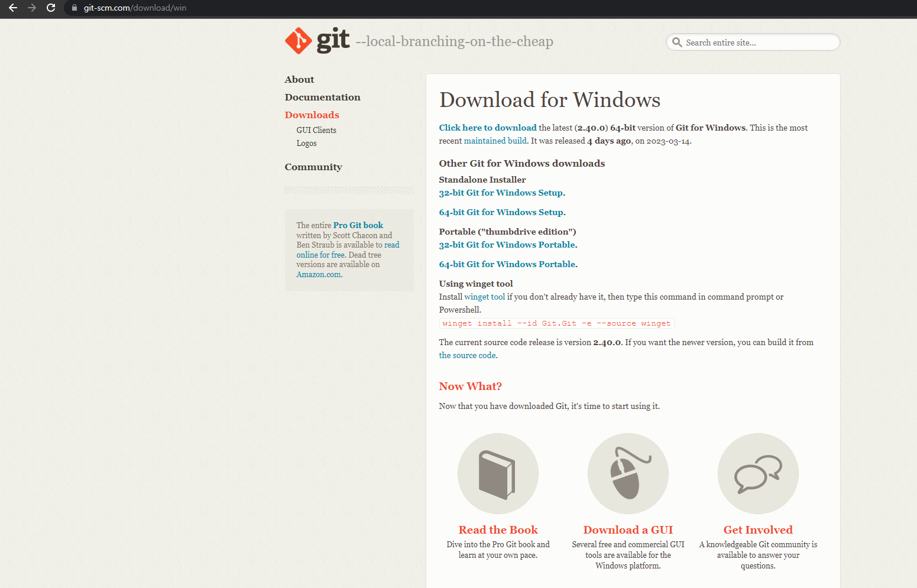
Task: Download 64-bit Git for Windows Setup
Action: pos(501,212)
